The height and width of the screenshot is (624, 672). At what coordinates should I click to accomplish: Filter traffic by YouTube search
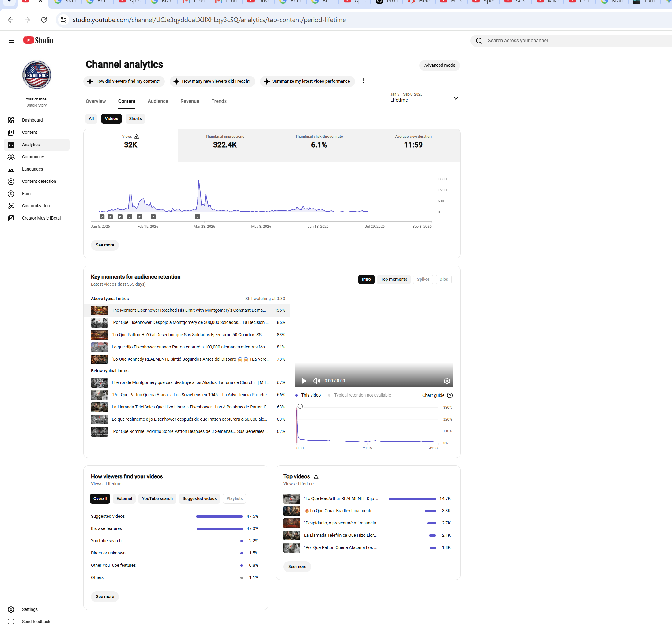point(157,499)
